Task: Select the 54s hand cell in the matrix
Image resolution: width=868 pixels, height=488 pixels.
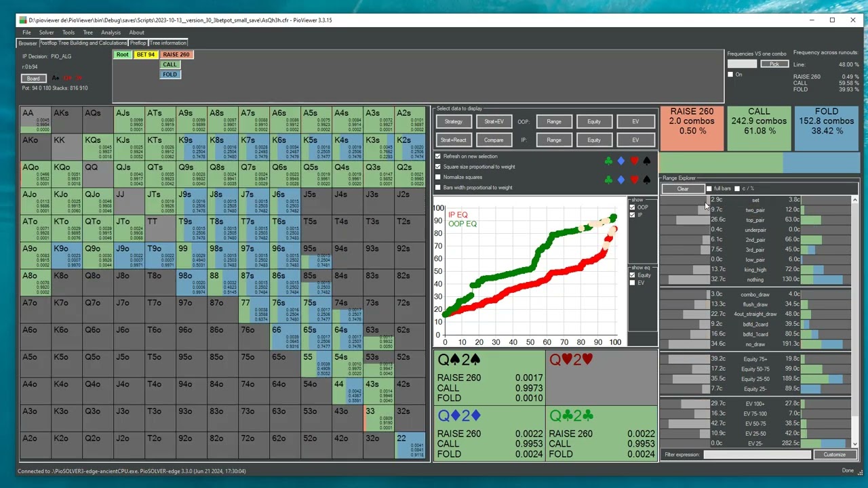Action: pos(347,364)
